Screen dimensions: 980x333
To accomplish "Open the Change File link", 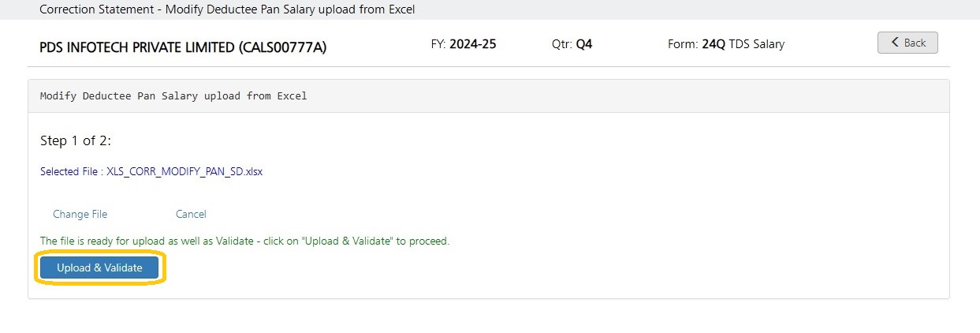I will point(80,214).
